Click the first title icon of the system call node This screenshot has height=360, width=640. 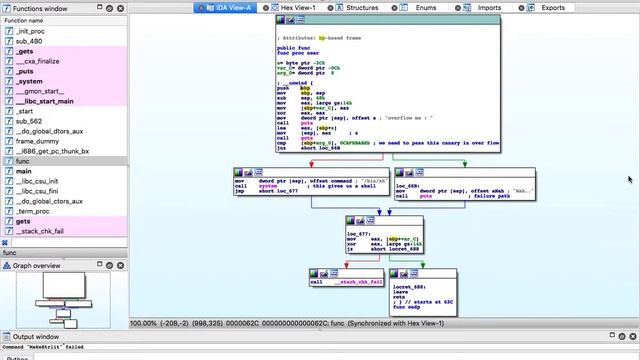pos(238,172)
